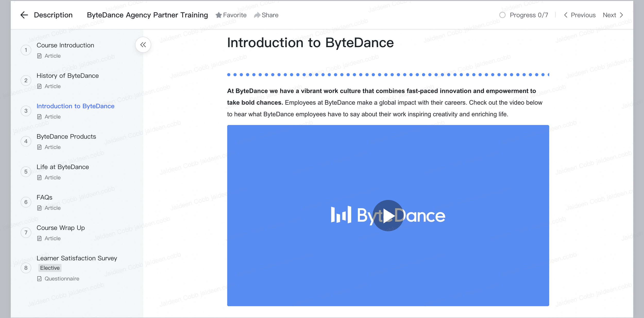Collapse the sidebar with double-chevron button
This screenshot has width=644, height=318.
(x=143, y=45)
